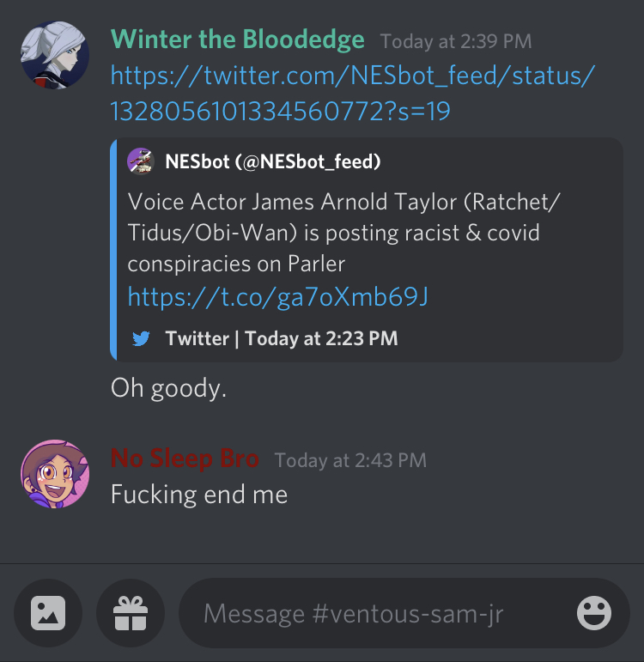
Task: Open the t.co/ga7oXmb69J link
Action: tap(277, 296)
